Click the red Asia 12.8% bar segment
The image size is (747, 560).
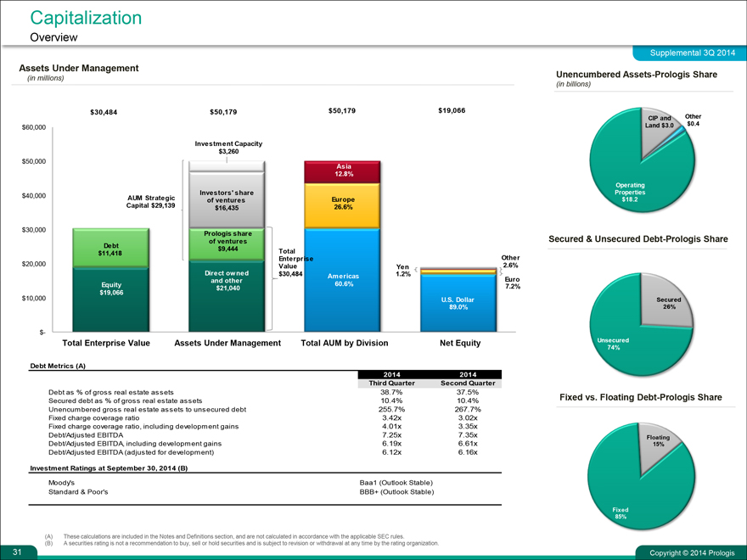[x=344, y=171]
